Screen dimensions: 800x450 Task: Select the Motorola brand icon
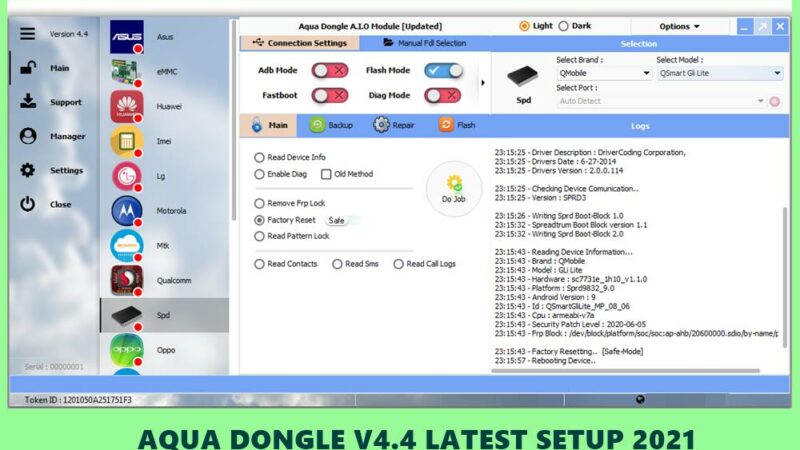127,211
